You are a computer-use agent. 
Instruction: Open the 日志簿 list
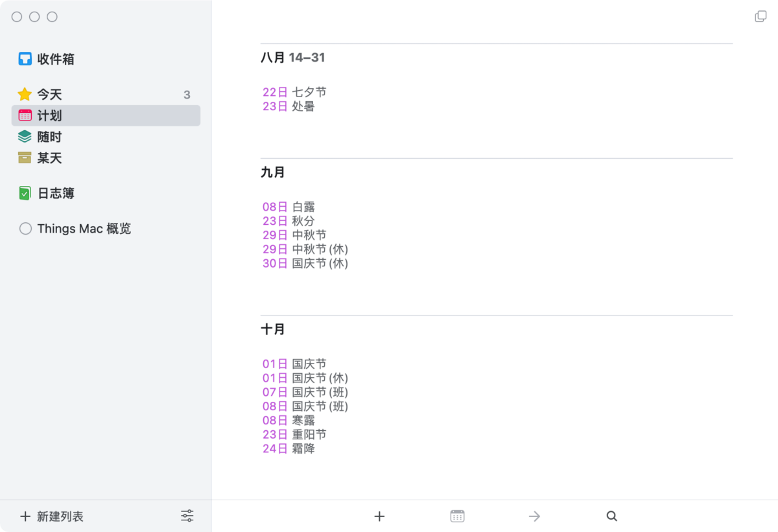pos(106,193)
